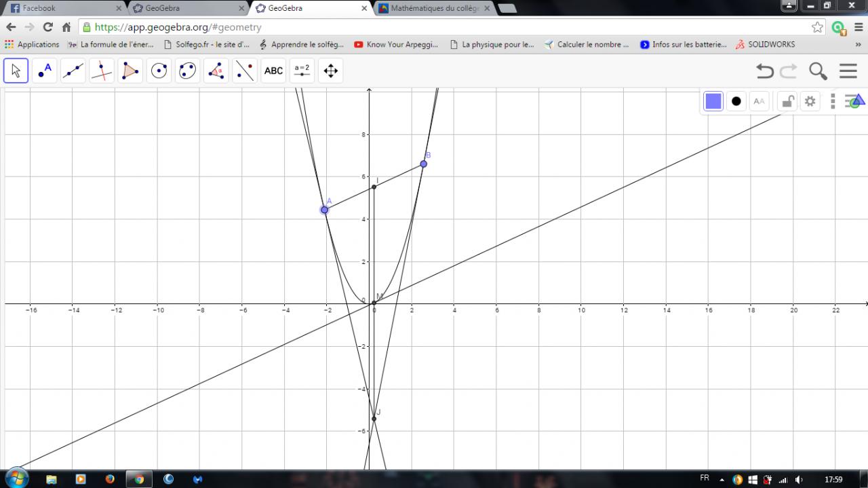The image size is (868, 488).
Task: Open the Chrome menu button
Action: (x=857, y=27)
